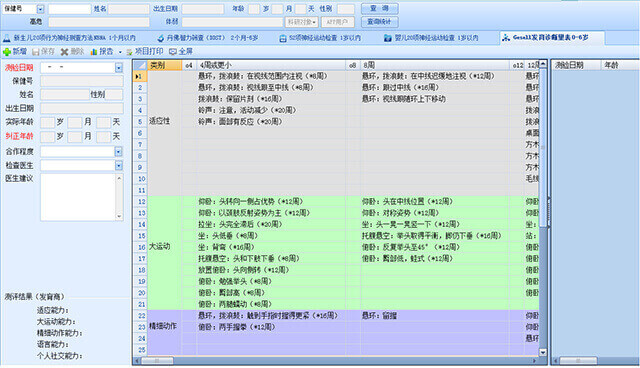640x368 pixels.
Task: Click cell 悬环,拨浪鼓:在视线范围内注视 (*8周)
Action: (271, 76)
